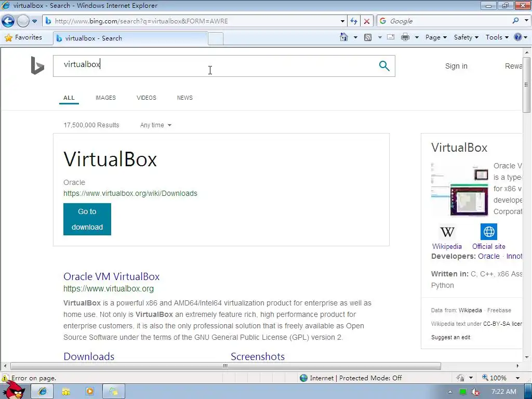Open the Downloads sublink
Viewport: 532px width, 399px height.
tap(89, 356)
